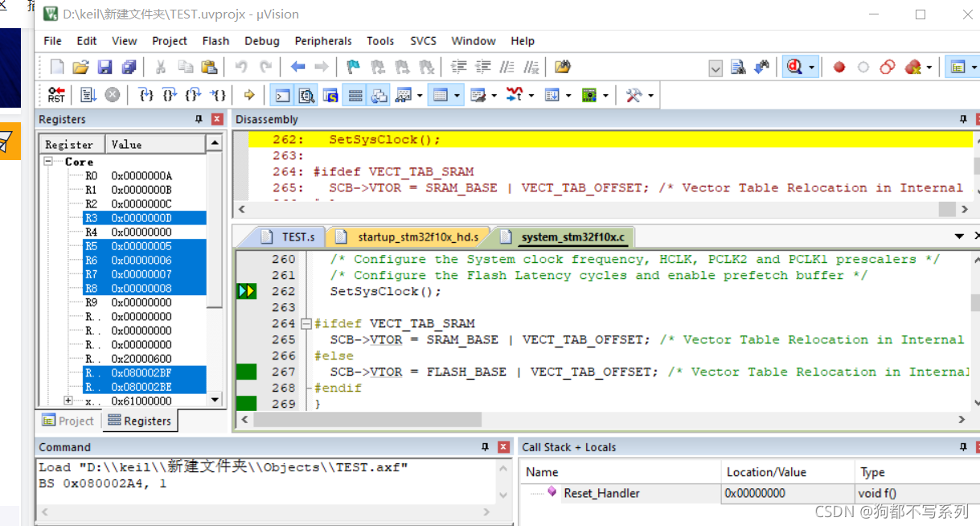Save the current file with disk icon
The width and height of the screenshot is (980, 526).
(x=105, y=67)
